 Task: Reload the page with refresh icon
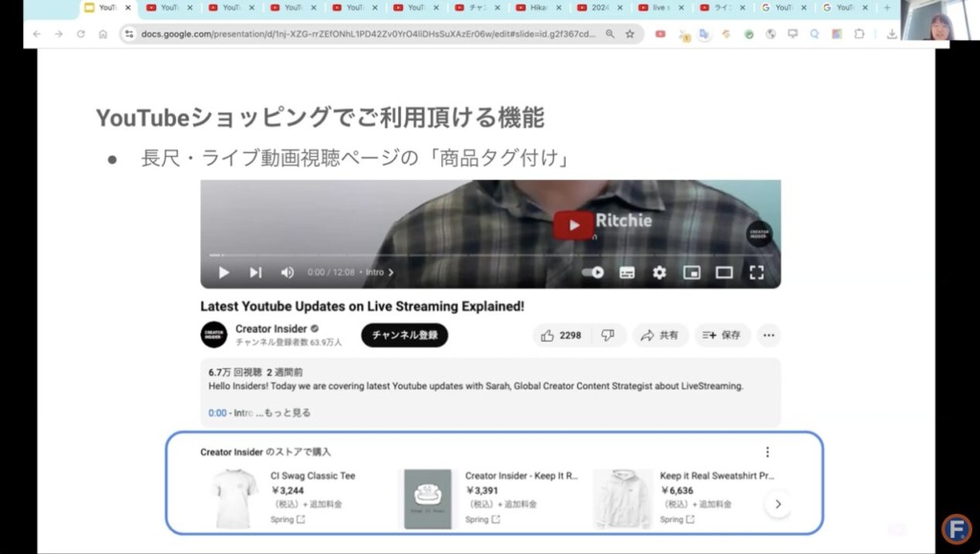(x=80, y=33)
